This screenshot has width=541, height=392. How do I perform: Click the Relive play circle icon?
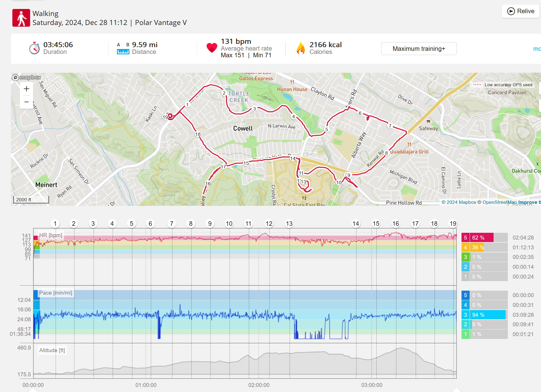[x=511, y=11]
